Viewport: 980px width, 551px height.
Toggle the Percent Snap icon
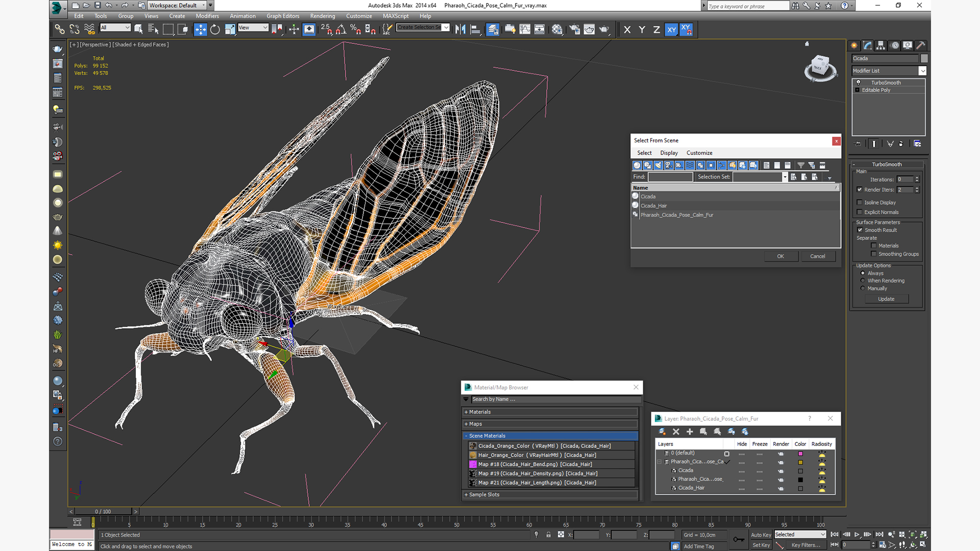click(356, 30)
